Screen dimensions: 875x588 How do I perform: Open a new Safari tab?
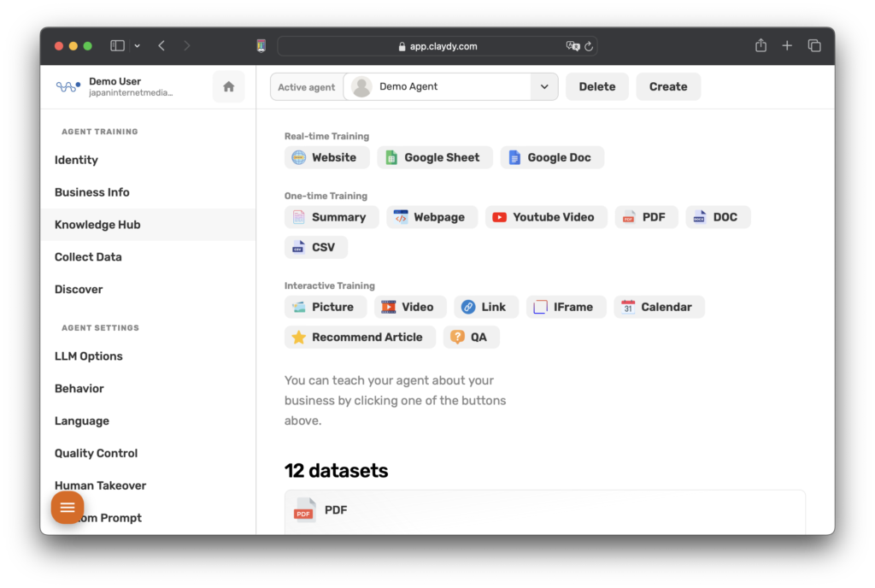coord(787,46)
